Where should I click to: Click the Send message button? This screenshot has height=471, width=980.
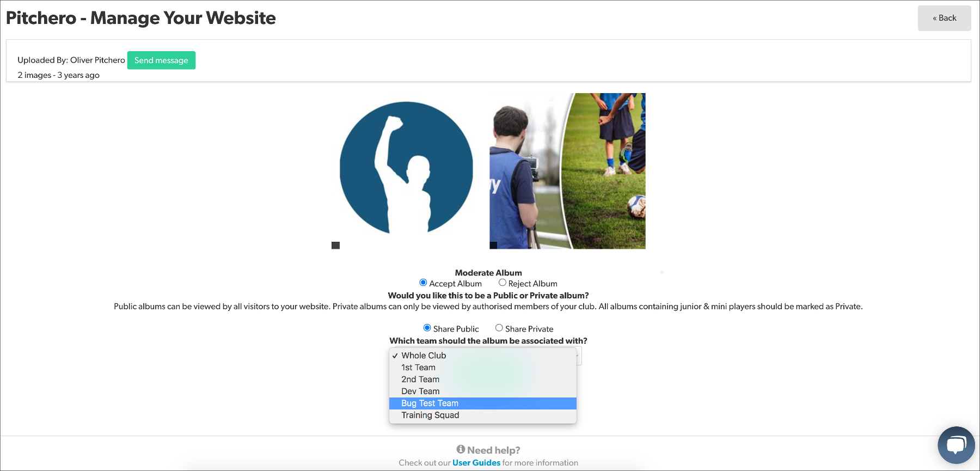161,60
